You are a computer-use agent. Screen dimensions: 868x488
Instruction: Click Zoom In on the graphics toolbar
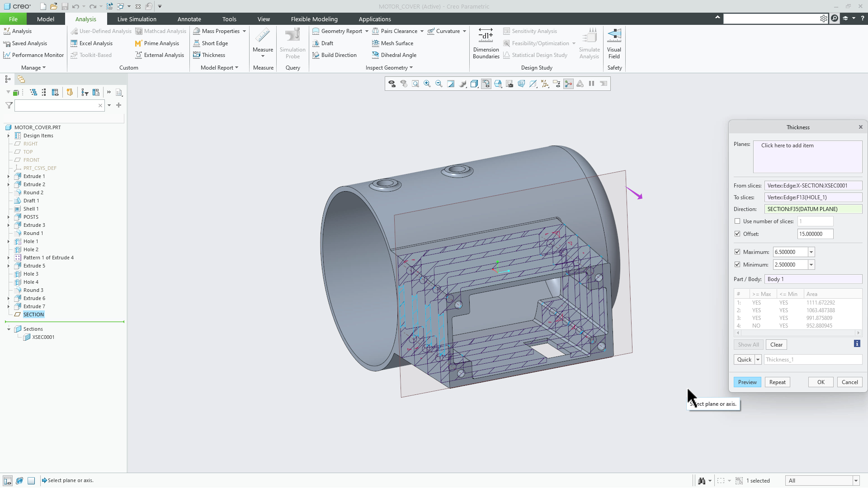(x=427, y=84)
